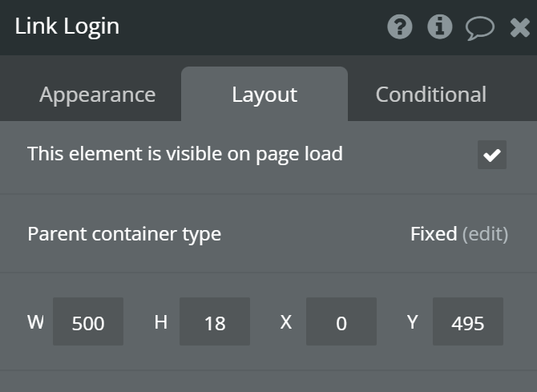Click the (edit) link for container type

click(485, 234)
